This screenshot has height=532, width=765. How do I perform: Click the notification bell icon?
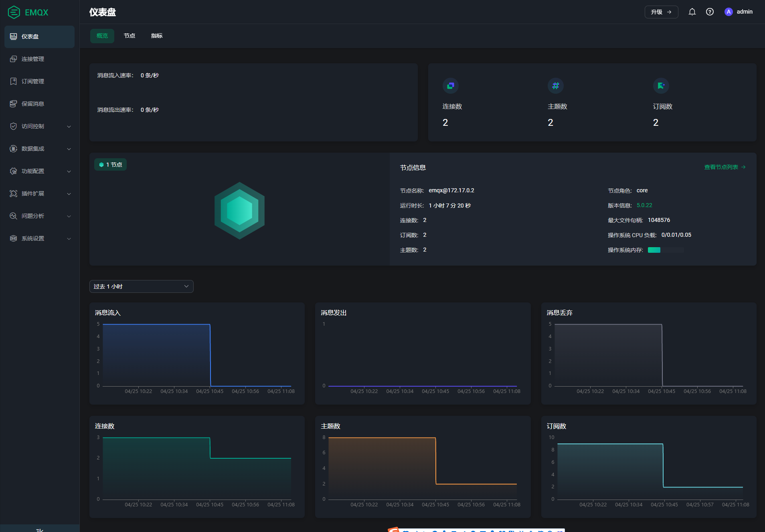(692, 12)
